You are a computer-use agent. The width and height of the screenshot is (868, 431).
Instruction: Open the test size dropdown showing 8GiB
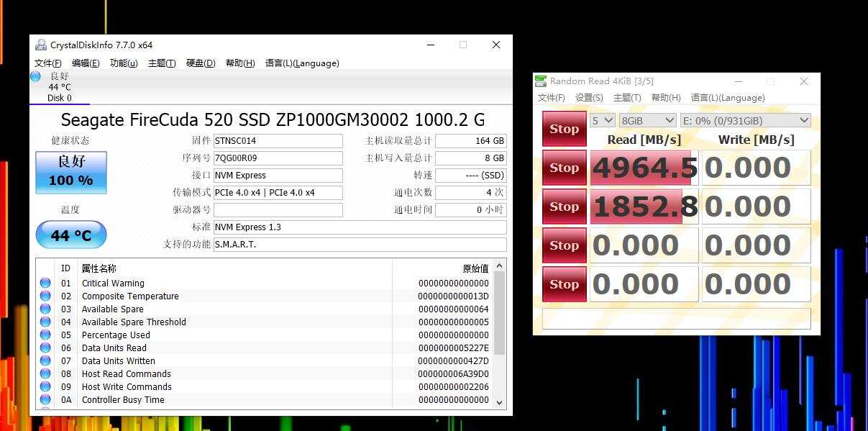coord(648,120)
